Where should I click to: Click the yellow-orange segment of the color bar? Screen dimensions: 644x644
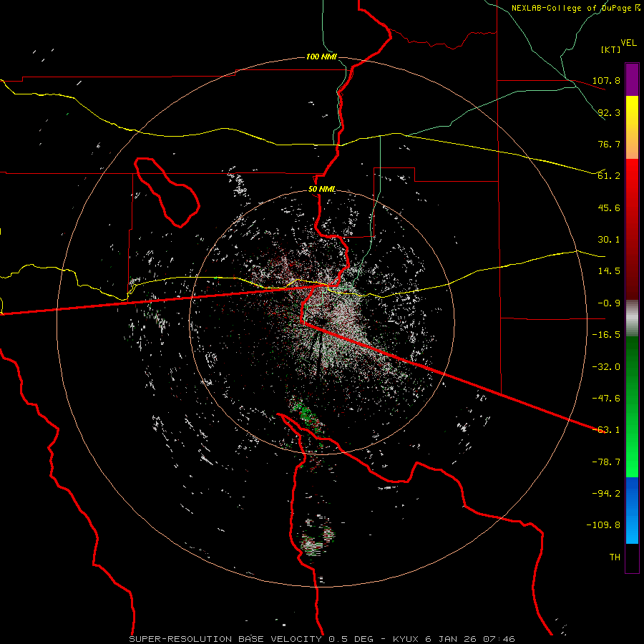632,127
